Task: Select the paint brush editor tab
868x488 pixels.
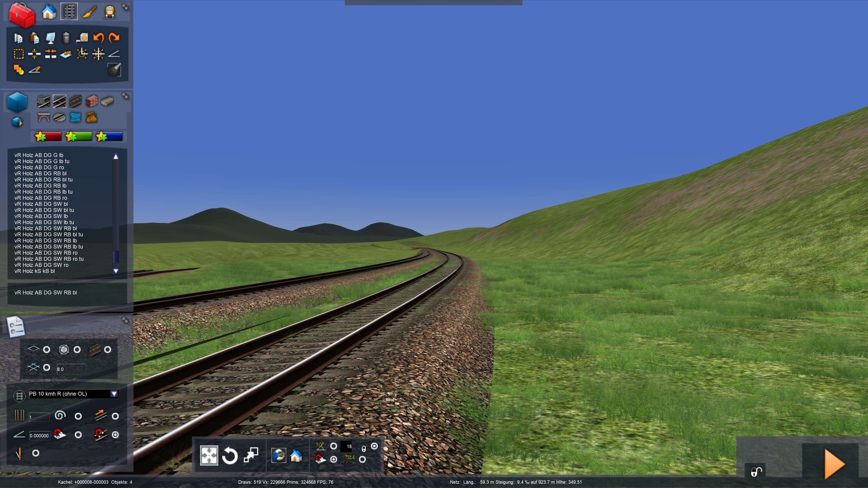Action: 89,12
